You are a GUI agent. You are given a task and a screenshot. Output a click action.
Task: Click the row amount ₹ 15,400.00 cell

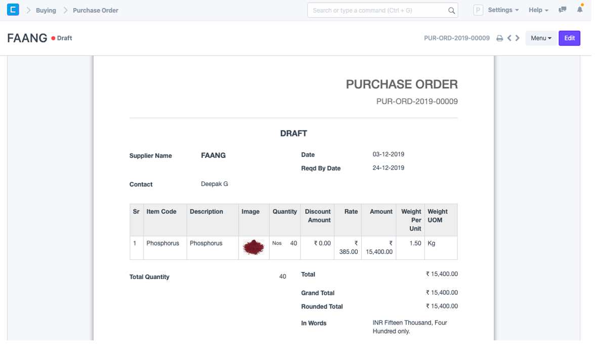click(379, 247)
